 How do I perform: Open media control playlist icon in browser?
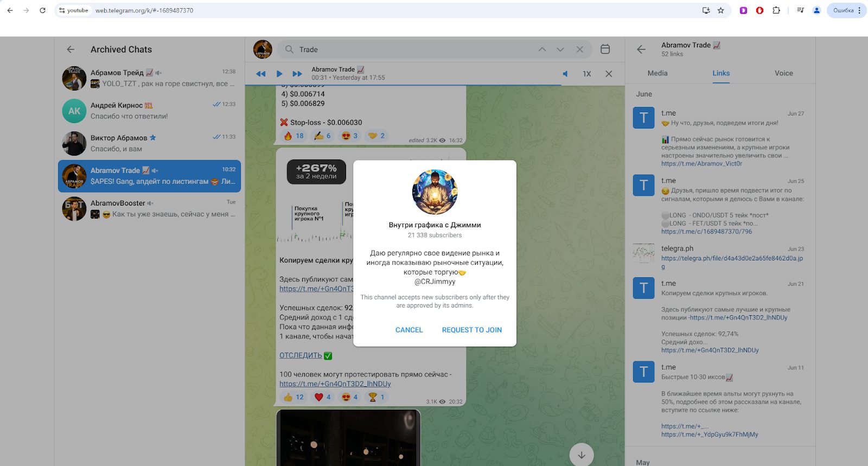800,10
